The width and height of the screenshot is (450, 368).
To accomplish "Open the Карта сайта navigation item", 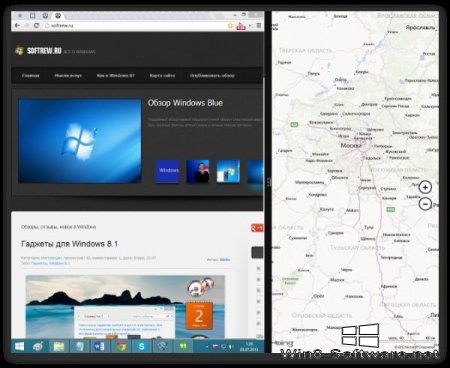I will click(162, 76).
